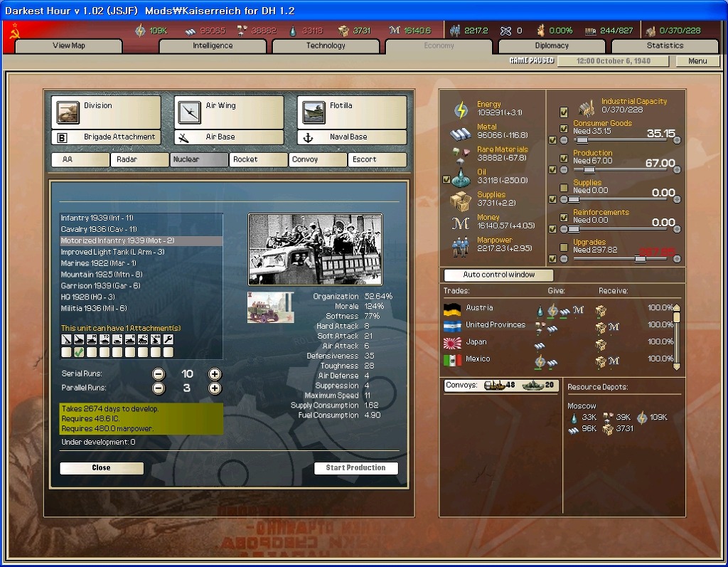
Task: Check the box under the artillery attachment icon
Action: coord(66,352)
